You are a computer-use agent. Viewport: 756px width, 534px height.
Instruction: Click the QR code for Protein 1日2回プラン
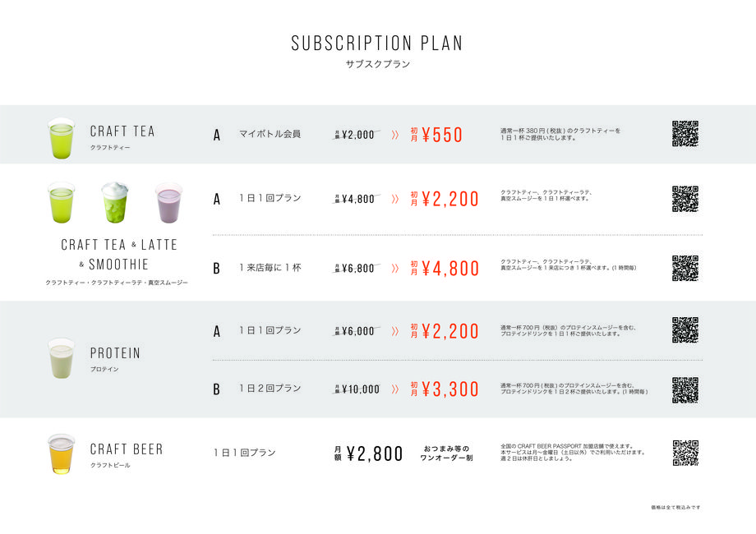coord(685,390)
